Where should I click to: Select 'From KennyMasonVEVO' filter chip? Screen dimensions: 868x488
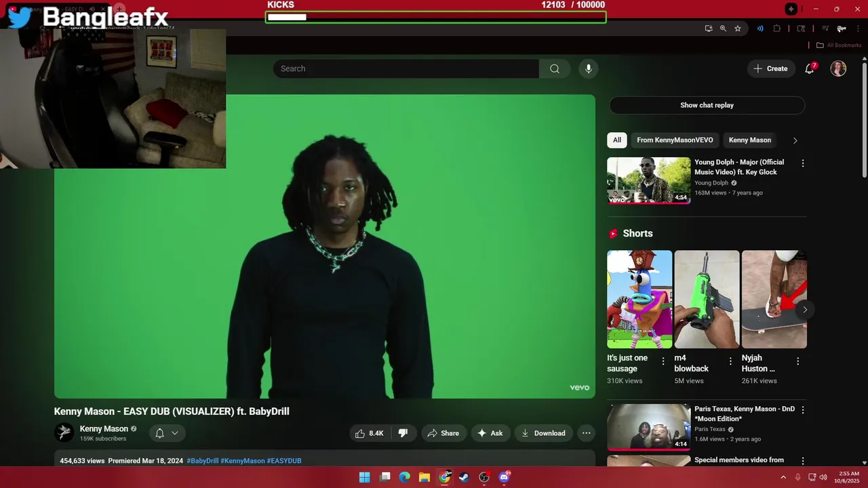pyautogui.click(x=675, y=140)
